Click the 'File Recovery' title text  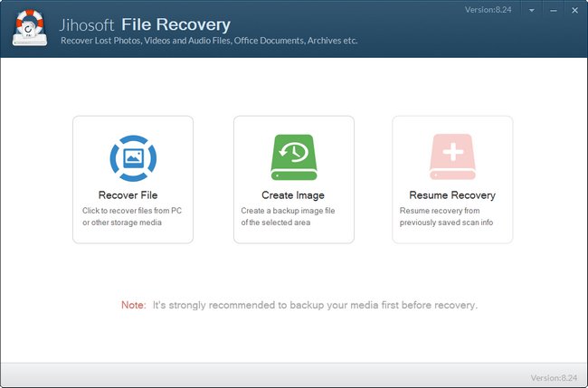point(175,24)
